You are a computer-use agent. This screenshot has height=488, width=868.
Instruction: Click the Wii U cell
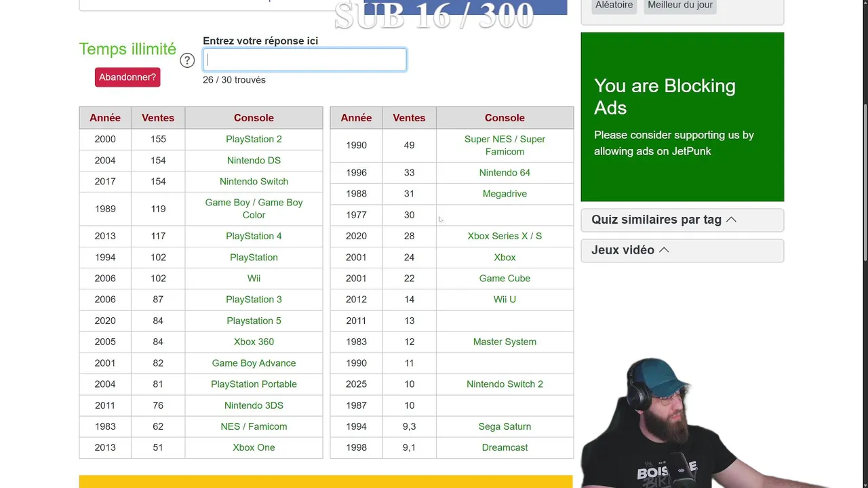point(505,300)
